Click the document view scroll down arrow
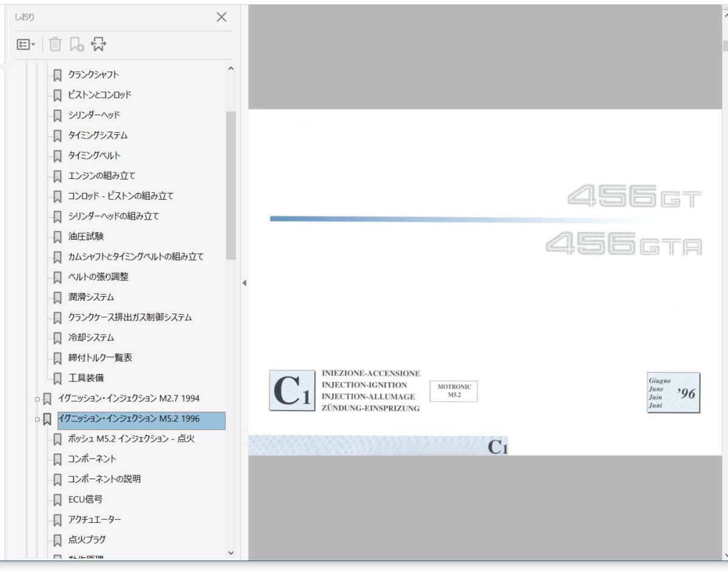The width and height of the screenshot is (728, 572). (725, 554)
